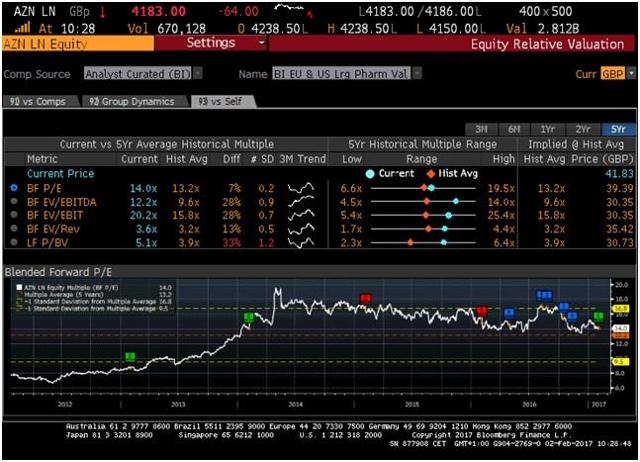The width and height of the screenshot is (640, 462).
Task: Open the Settings dropdown menu
Action: click(211, 43)
